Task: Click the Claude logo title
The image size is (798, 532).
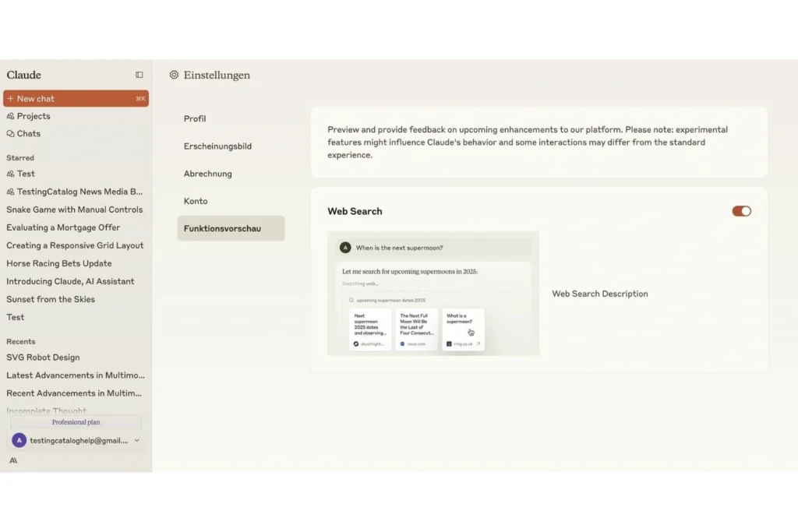Action: [x=24, y=75]
